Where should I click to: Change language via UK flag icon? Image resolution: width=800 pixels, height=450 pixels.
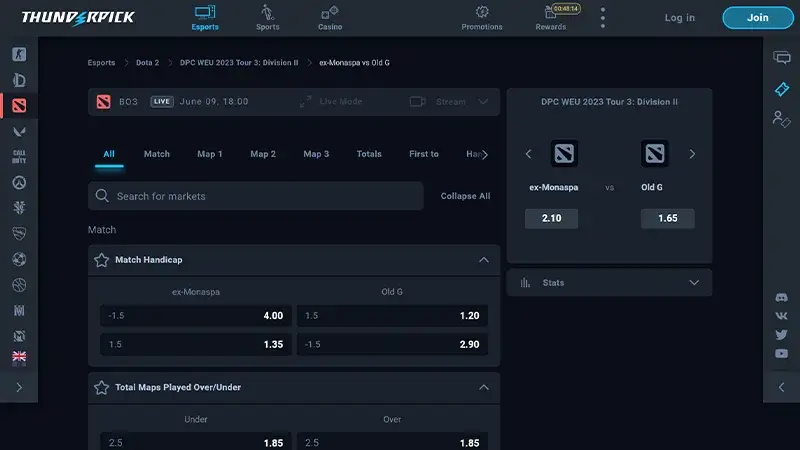point(19,357)
